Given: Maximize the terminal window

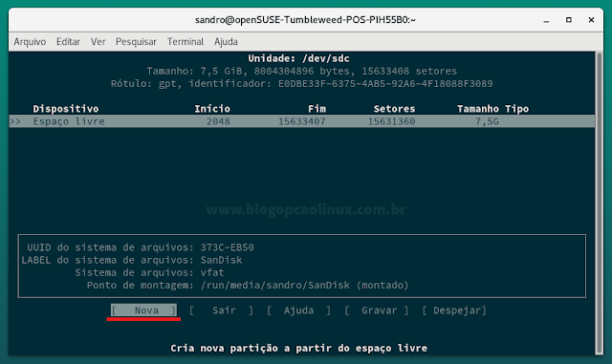Looking at the screenshot, I should tap(569, 19).
